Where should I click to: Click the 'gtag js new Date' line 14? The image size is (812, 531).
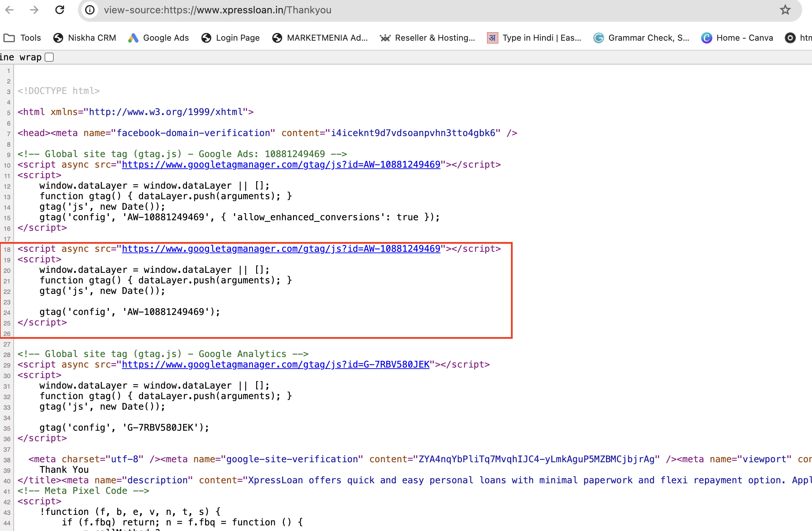coord(102,207)
